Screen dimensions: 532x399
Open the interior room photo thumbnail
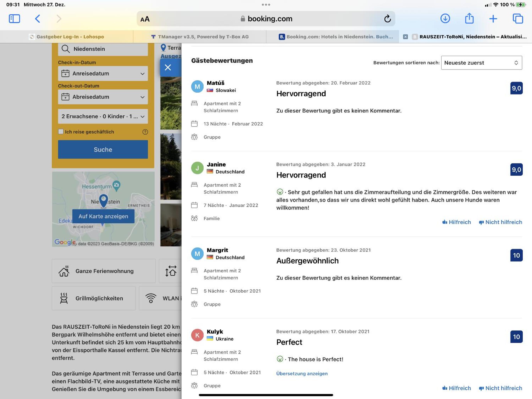click(x=171, y=225)
